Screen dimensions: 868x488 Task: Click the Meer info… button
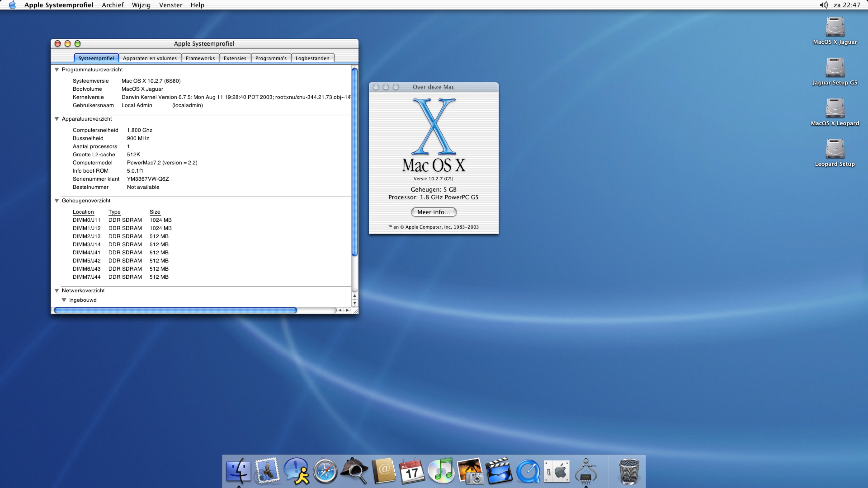click(433, 212)
